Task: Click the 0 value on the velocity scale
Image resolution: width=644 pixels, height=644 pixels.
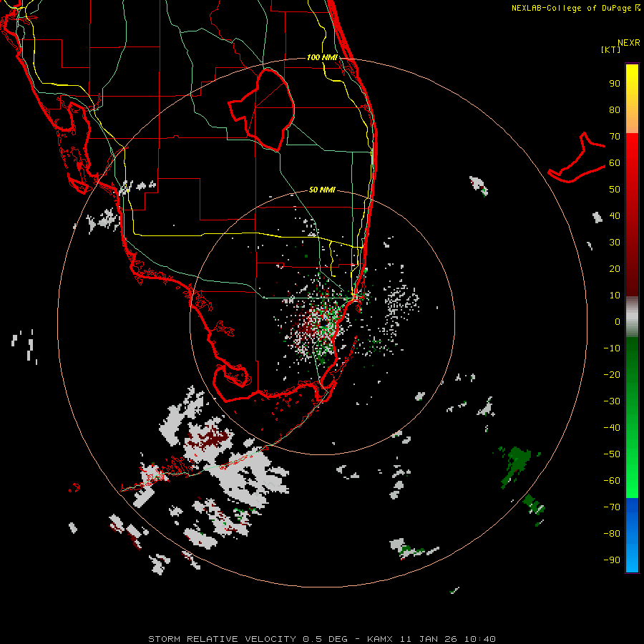Action: click(618, 321)
